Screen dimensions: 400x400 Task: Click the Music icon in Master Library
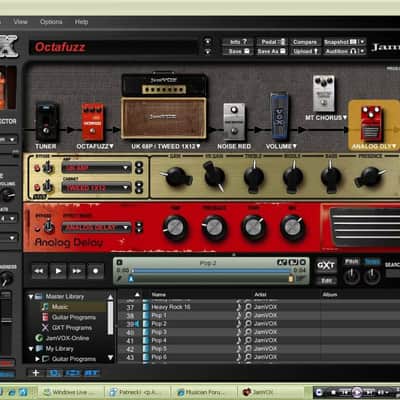(x=45, y=307)
